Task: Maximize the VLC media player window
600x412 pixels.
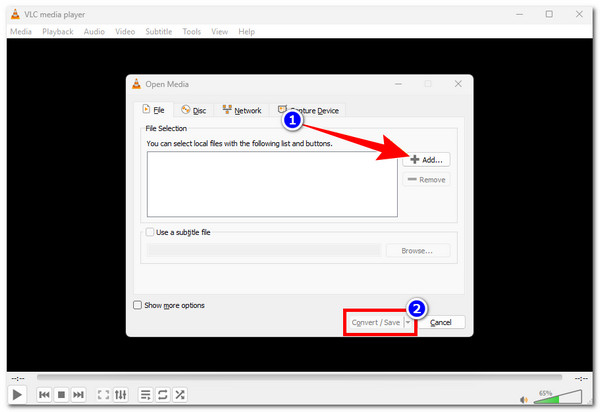Action: click(x=549, y=14)
